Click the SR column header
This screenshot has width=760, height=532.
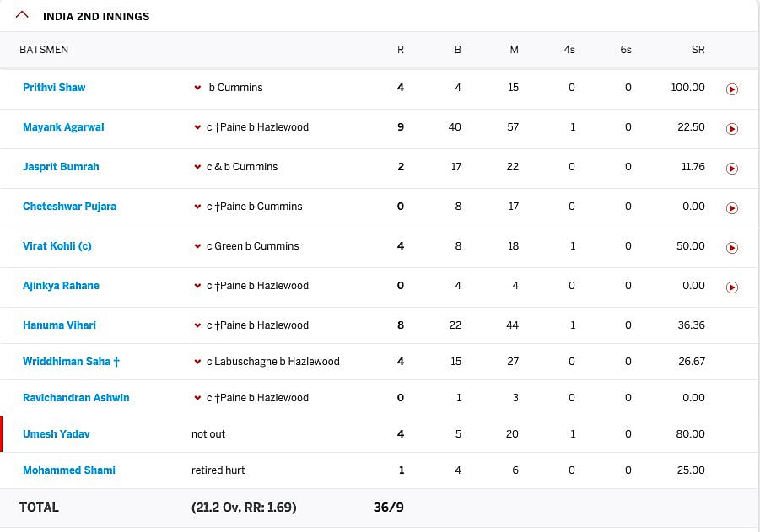698,50
